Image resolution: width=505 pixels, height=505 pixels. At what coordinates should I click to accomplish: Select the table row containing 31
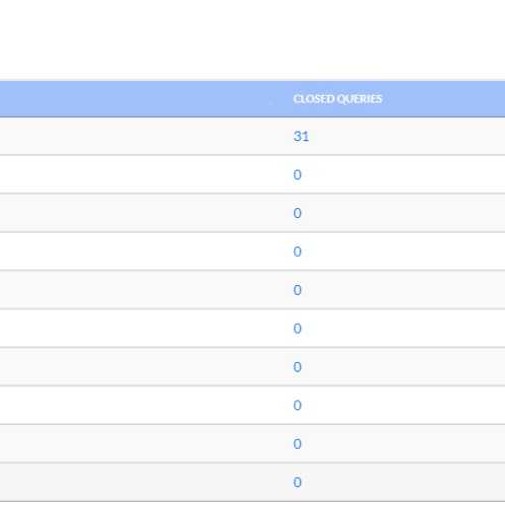click(x=252, y=136)
